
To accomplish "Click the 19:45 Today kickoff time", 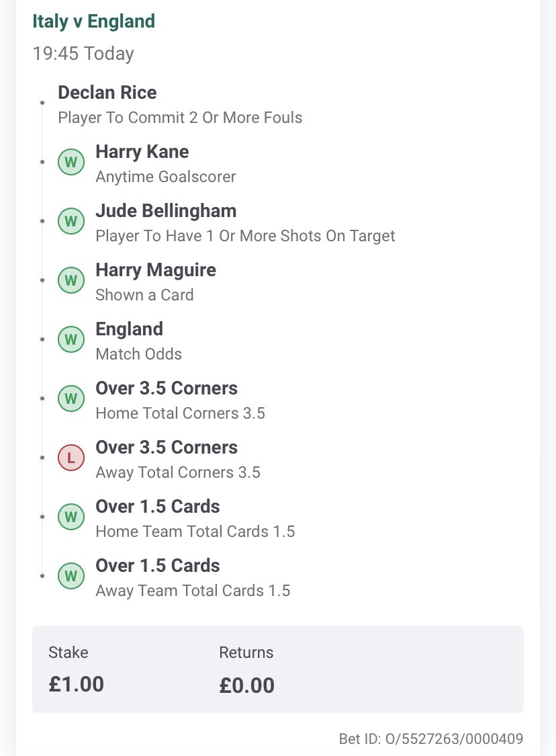I will click(83, 54).
